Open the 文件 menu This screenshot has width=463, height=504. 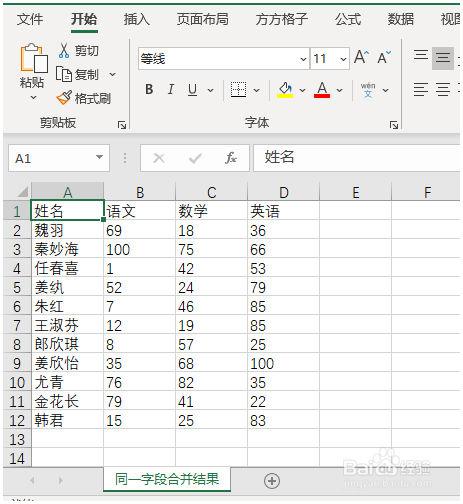[30, 19]
